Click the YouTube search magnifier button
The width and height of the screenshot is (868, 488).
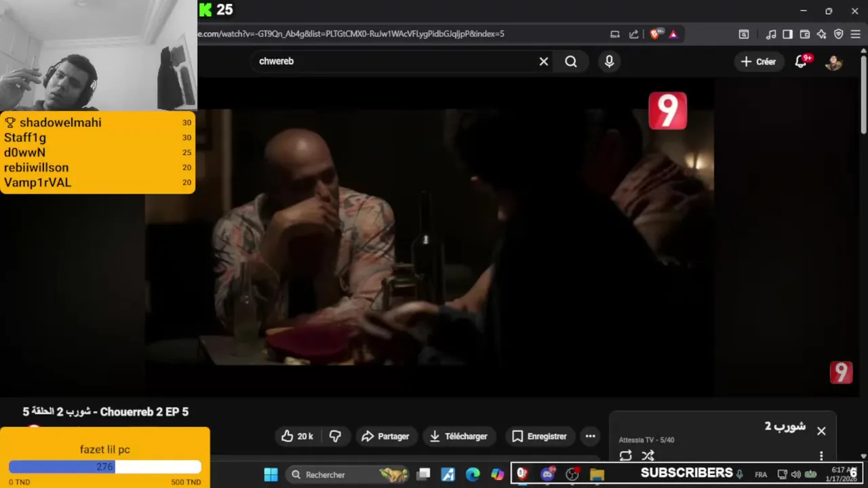click(x=571, y=62)
